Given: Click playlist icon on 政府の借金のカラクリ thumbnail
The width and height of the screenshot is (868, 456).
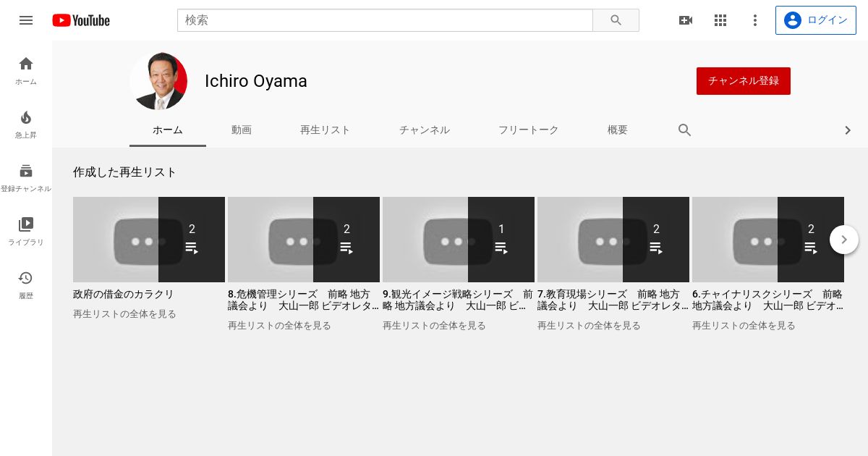Looking at the screenshot, I should point(192,248).
